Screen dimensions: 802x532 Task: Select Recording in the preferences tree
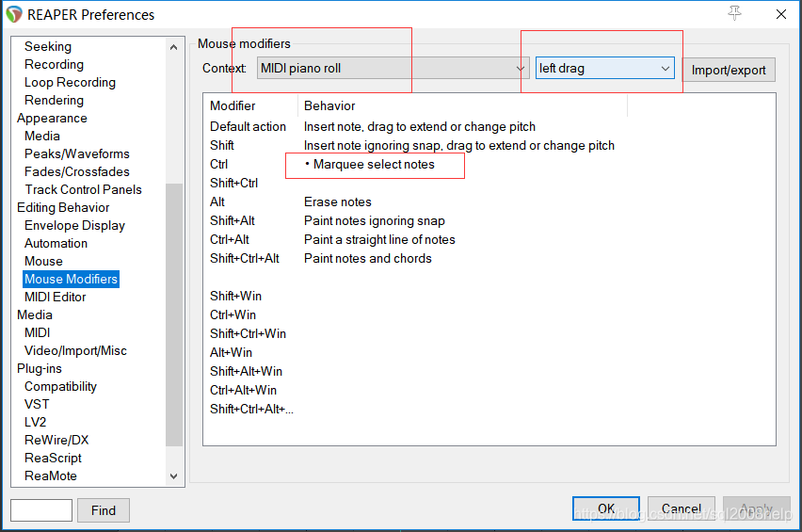[54, 64]
